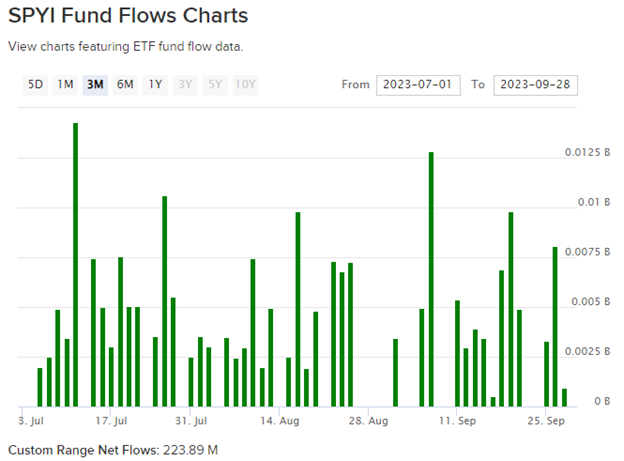Click the first green bar on the left
Screen dimensions: 624x461
coord(40,387)
